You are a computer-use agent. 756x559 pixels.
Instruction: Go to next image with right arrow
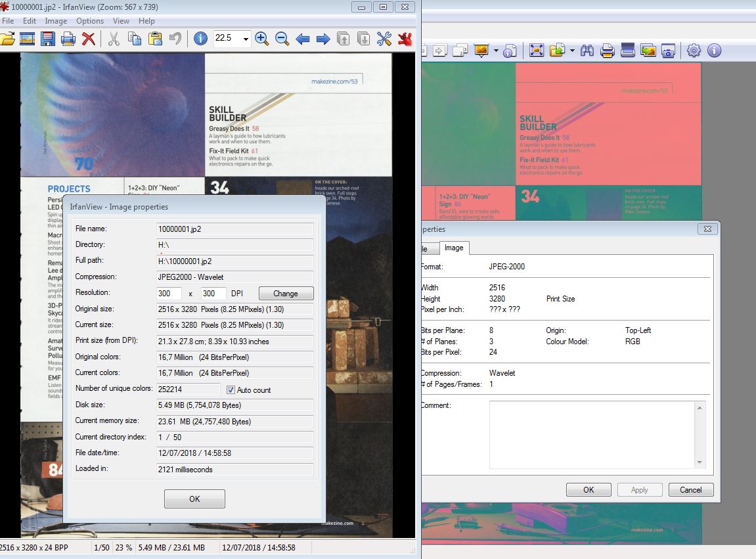click(322, 39)
